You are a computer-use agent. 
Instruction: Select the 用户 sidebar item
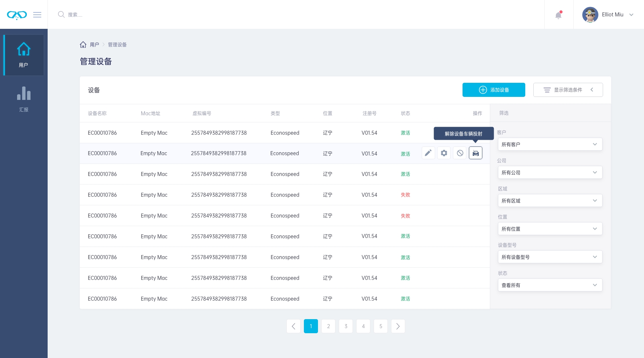coord(24,55)
